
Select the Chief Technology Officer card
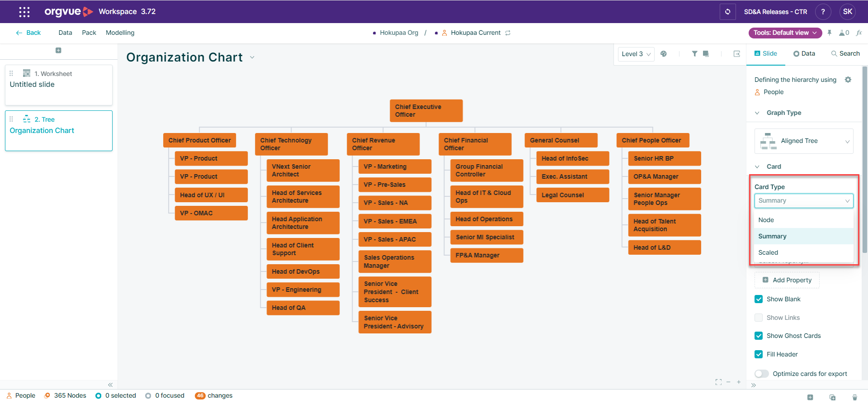(291, 144)
